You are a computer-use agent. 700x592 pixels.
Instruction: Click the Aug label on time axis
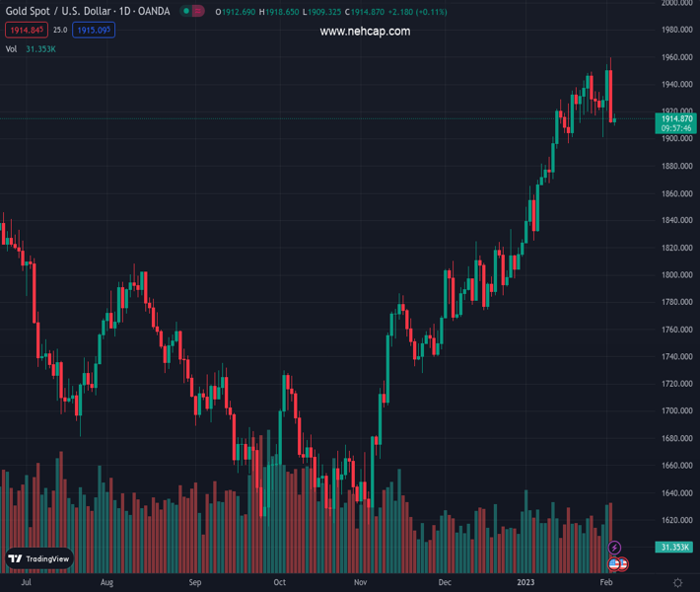(x=106, y=583)
